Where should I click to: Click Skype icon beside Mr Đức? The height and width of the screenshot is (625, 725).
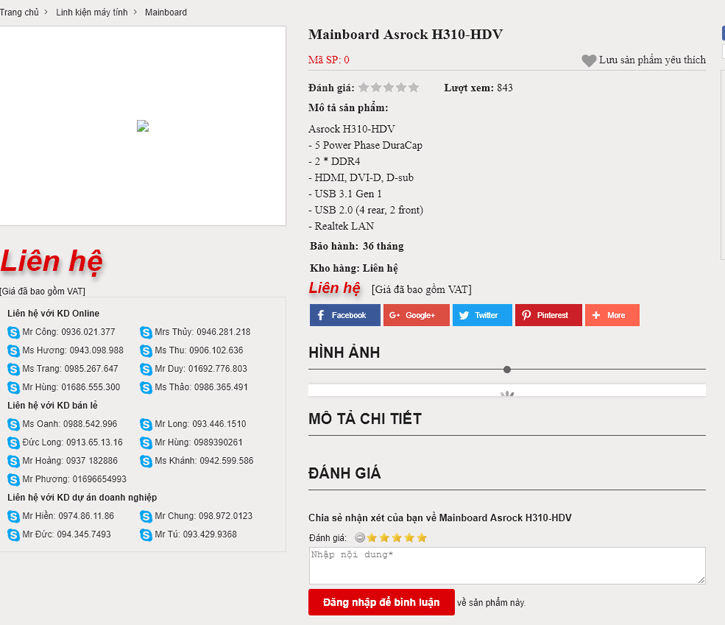click(13, 534)
